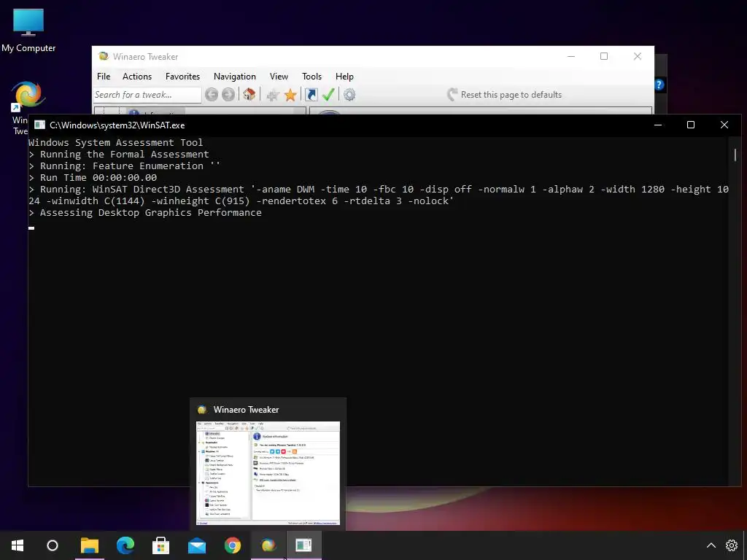
Task: Open settings with the toolbar gear icon
Action: pos(349,95)
